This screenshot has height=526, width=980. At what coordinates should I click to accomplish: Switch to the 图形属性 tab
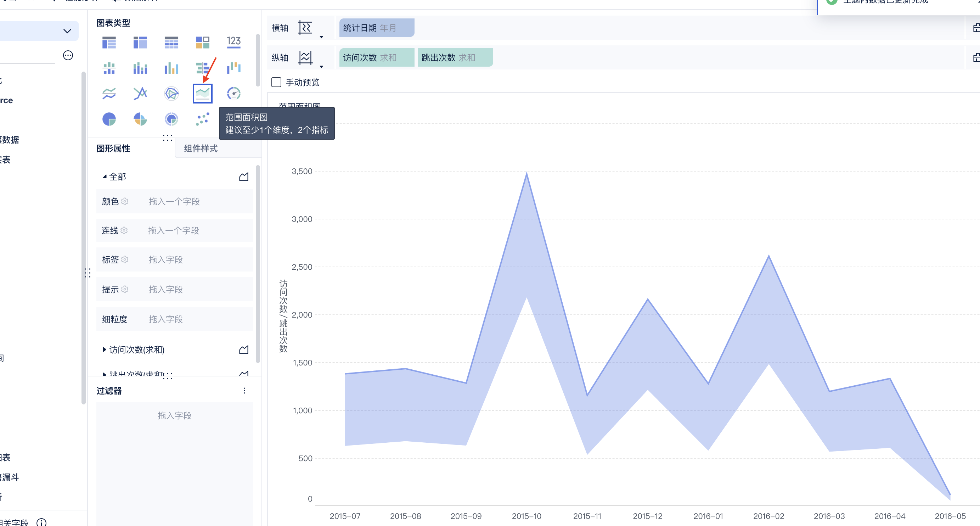point(113,149)
